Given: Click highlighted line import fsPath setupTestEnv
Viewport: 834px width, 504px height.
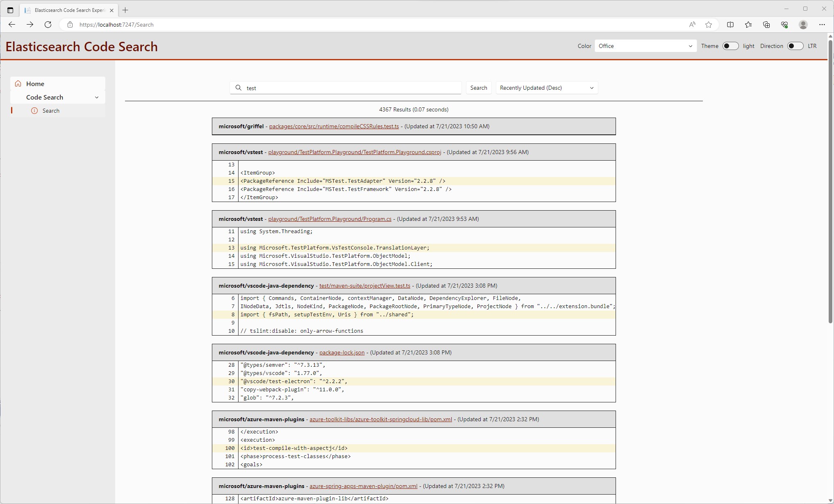Looking at the screenshot, I should click(414, 314).
